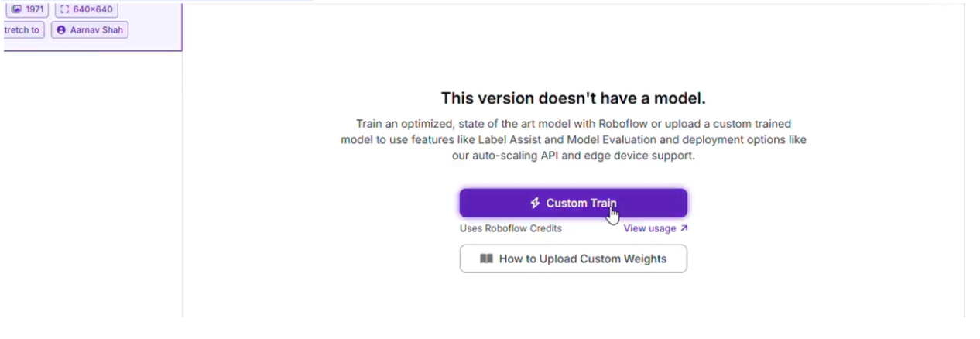Click the Stretch to tag
Image resolution: width=980 pixels, height=339 pixels.
tap(22, 30)
